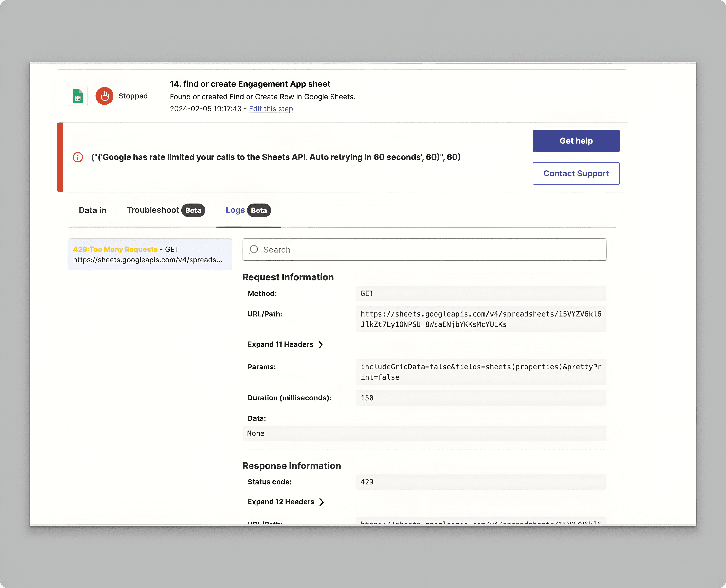
Task: Click Beta badge next to Logs
Action: pos(259,210)
